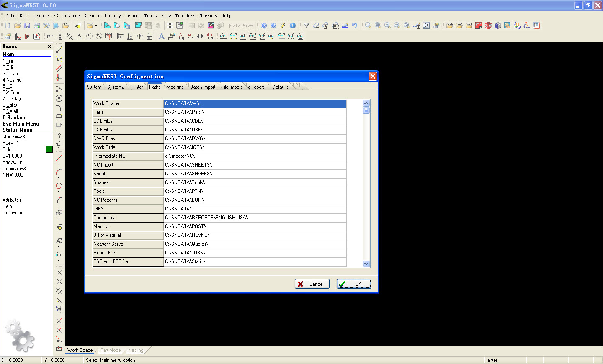This screenshot has height=364, width=603.
Task: Switch to the System2 tab
Action: (x=116, y=87)
